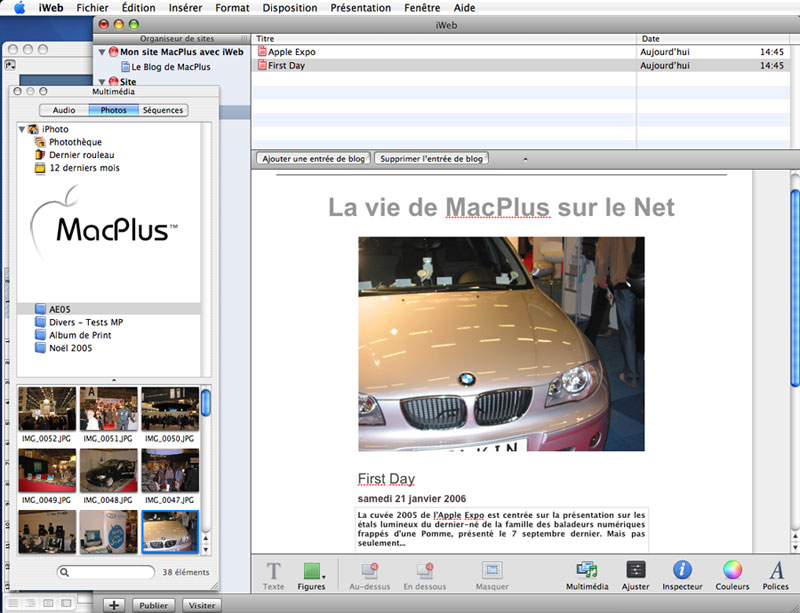800x613 pixels.
Task: Open the Couleurs color wheel
Action: (x=732, y=576)
